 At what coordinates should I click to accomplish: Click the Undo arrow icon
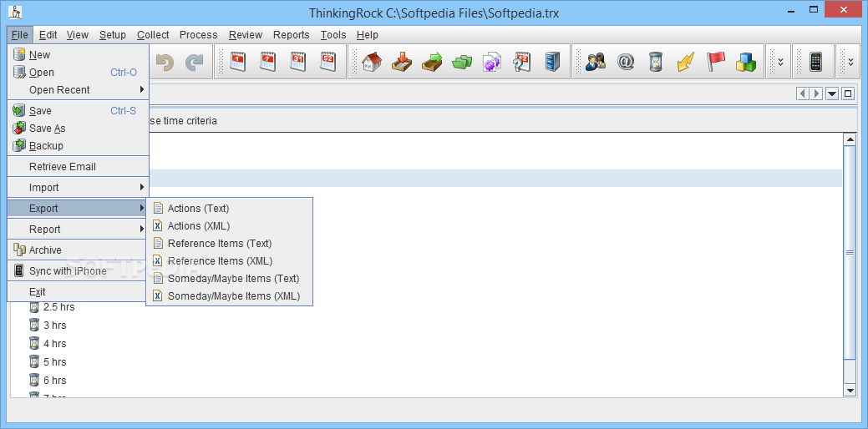pyautogui.click(x=165, y=62)
